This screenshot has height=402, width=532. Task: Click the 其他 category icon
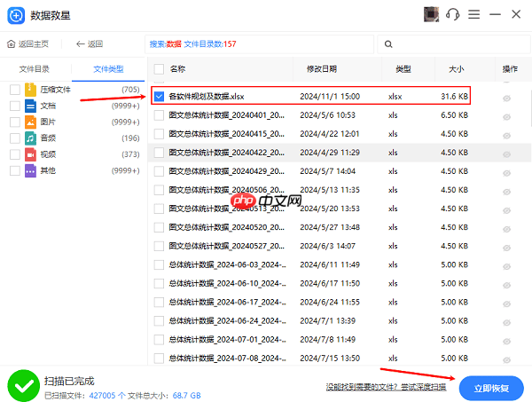[30, 170]
